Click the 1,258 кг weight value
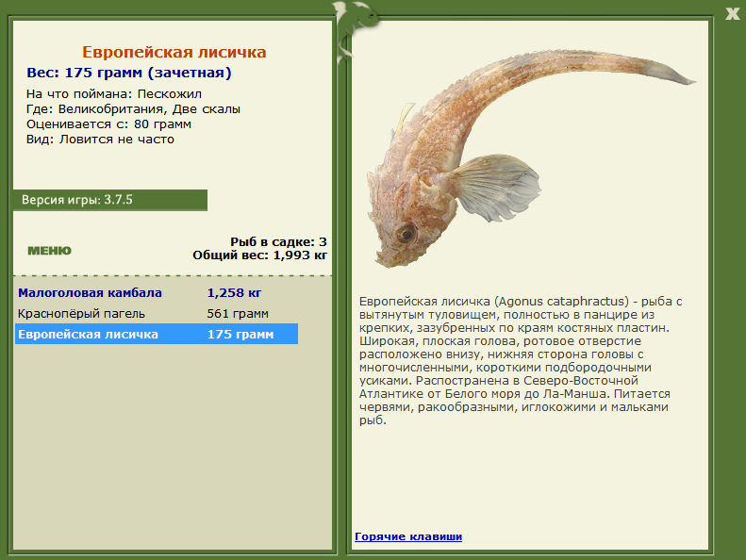 click(234, 292)
